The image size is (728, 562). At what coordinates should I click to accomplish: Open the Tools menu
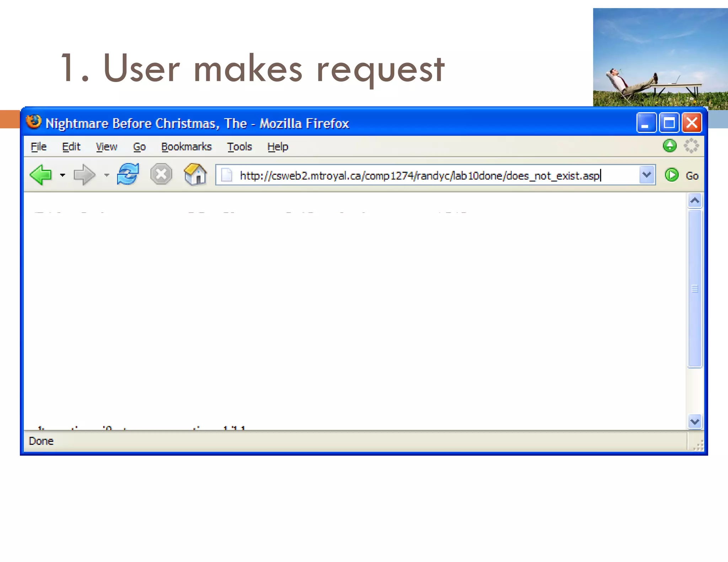(x=239, y=147)
